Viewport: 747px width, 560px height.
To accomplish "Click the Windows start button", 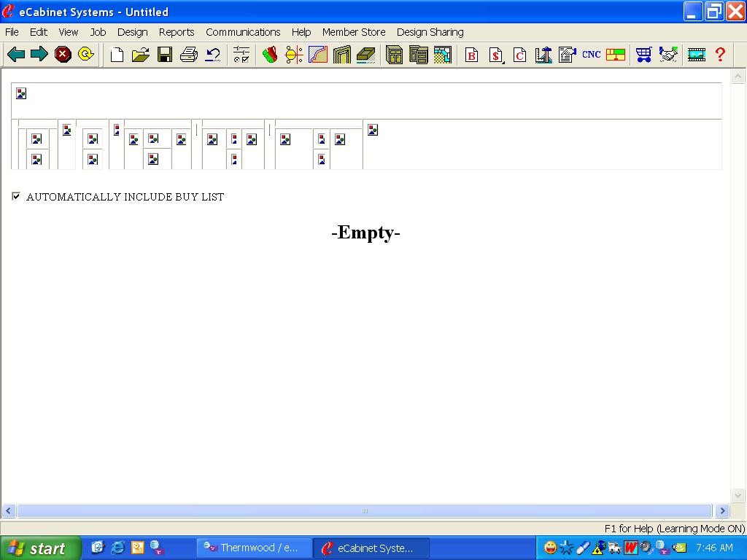I will (41, 548).
